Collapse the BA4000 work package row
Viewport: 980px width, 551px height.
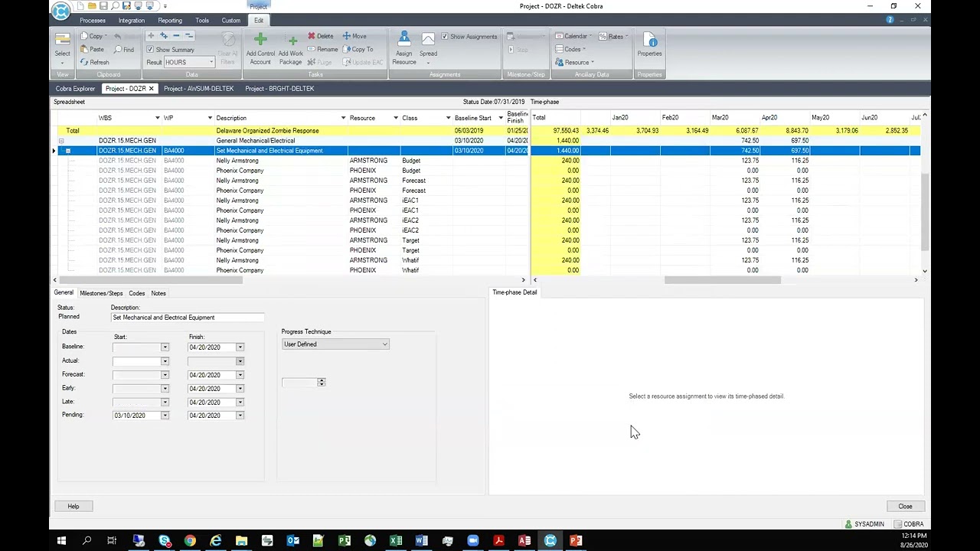(x=68, y=151)
